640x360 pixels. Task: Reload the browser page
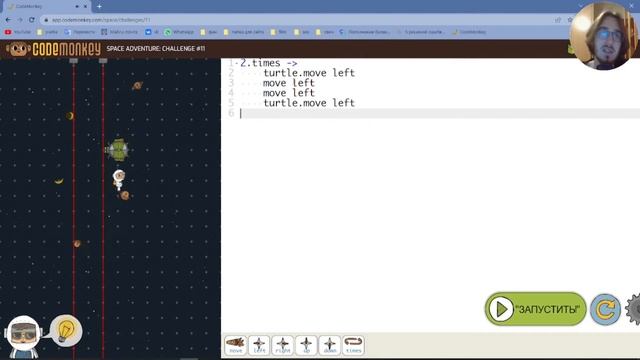coord(32,20)
